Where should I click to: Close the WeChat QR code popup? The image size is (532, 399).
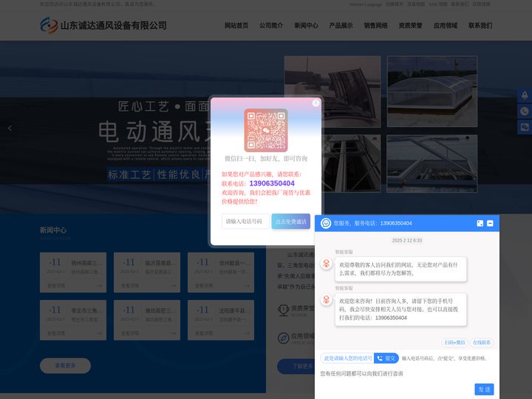316,103
